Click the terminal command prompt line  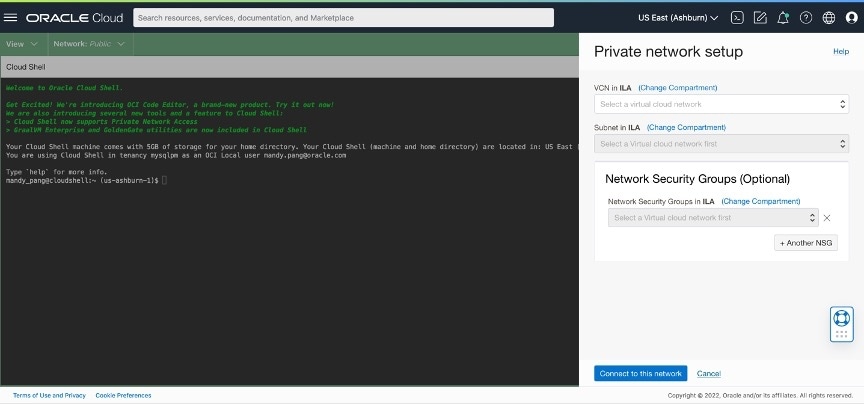click(x=86, y=181)
